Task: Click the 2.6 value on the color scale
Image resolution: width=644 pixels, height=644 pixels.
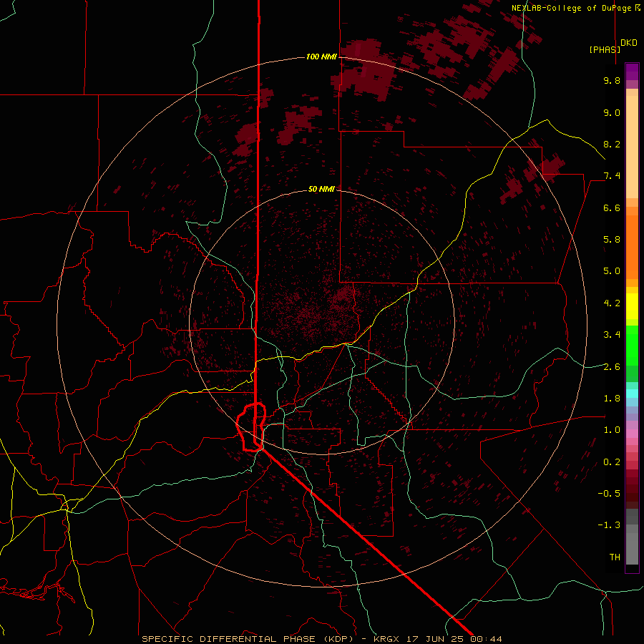Action: click(612, 367)
